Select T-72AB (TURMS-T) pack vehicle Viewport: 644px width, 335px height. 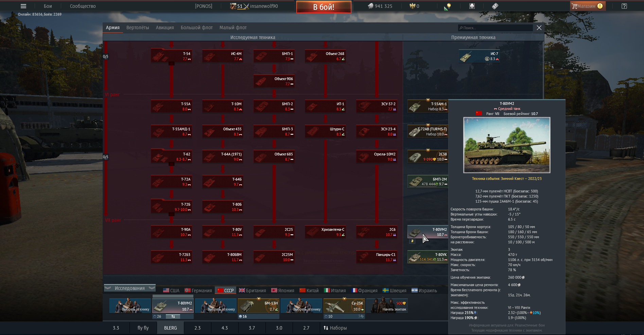[x=428, y=131]
